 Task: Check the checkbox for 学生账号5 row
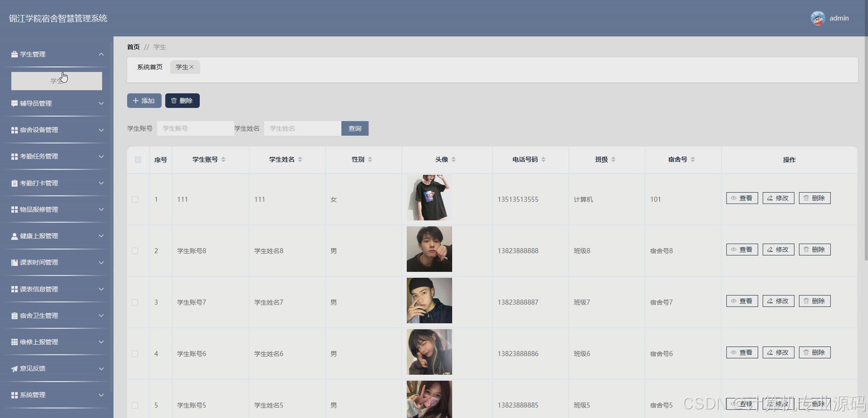pos(135,405)
